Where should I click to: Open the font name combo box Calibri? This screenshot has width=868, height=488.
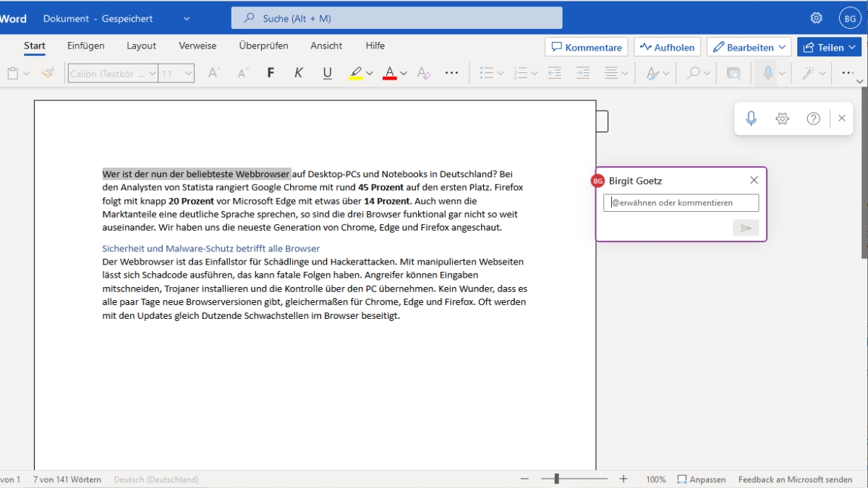pyautogui.click(x=113, y=73)
